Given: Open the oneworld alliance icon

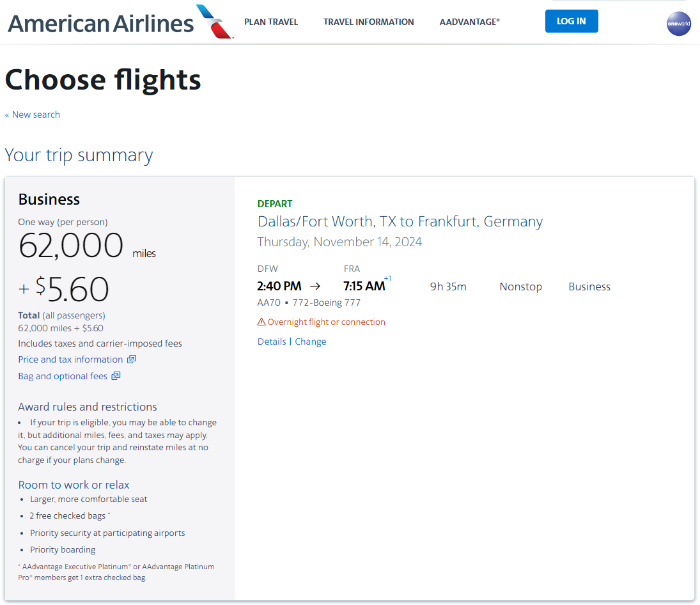Looking at the screenshot, I should coord(679,24).
